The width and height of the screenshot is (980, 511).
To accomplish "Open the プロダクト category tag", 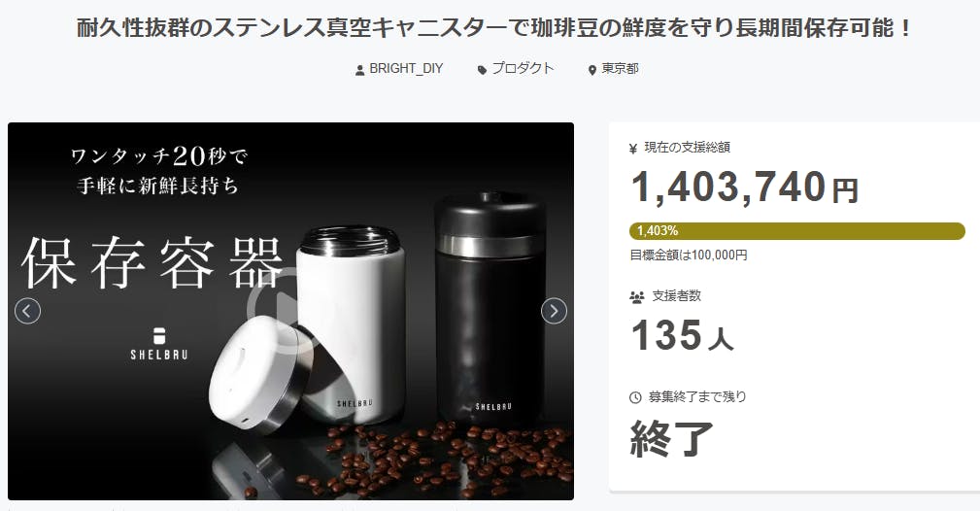I will (523, 69).
